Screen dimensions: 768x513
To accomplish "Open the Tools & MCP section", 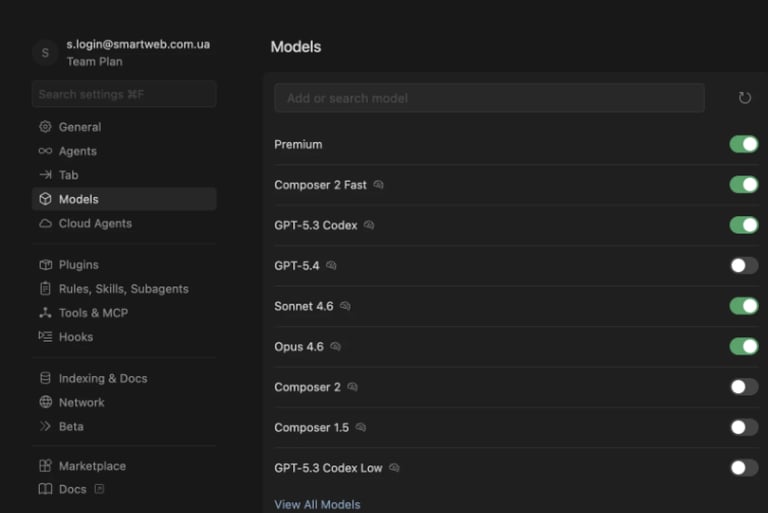I will (124, 313).
